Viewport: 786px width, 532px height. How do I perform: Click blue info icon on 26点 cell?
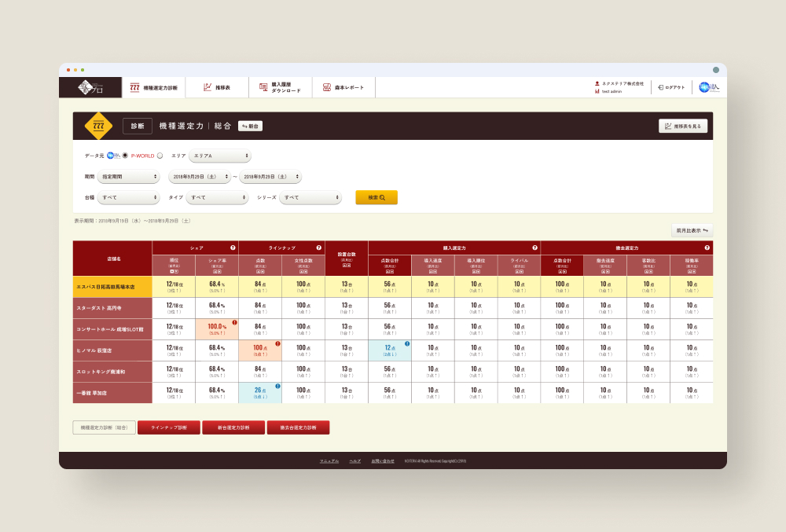(x=277, y=386)
